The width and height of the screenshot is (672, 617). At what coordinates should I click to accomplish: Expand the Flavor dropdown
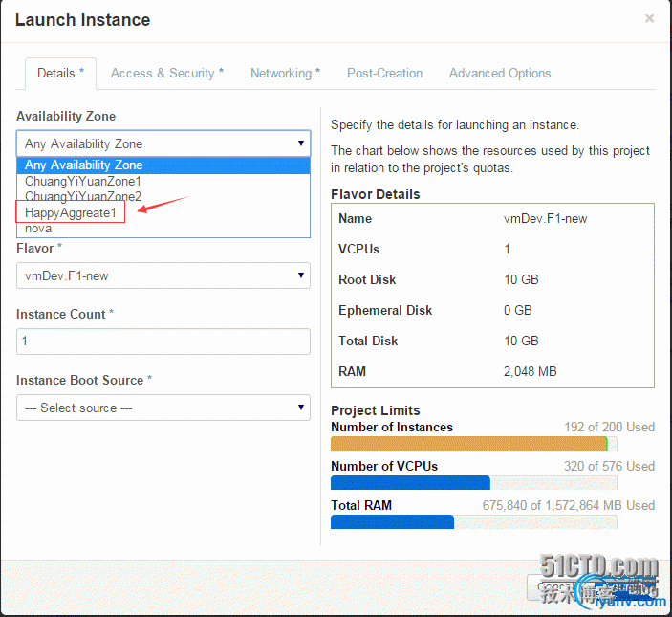163,275
